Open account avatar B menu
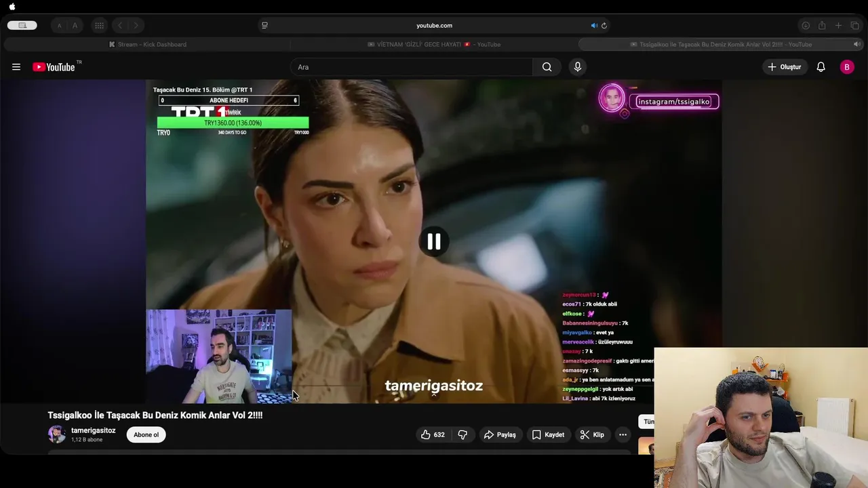Viewport: 868px width, 488px height. click(x=847, y=67)
